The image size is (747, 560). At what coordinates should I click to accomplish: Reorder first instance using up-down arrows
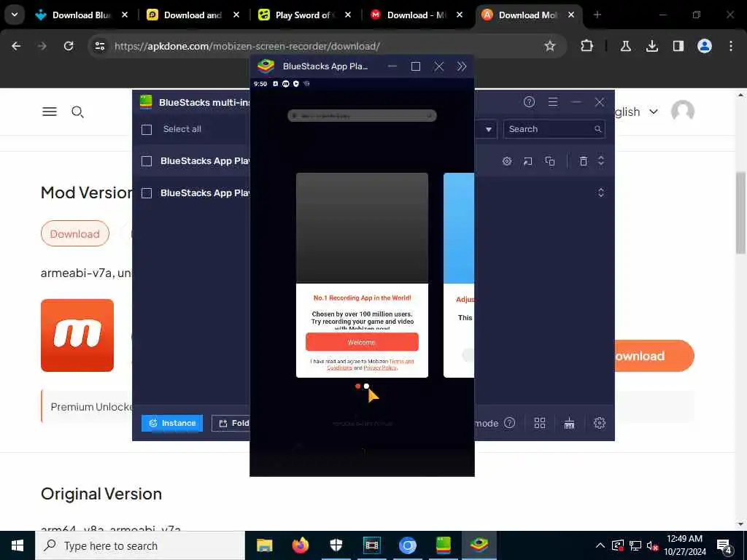pyautogui.click(x=601, y=161)
